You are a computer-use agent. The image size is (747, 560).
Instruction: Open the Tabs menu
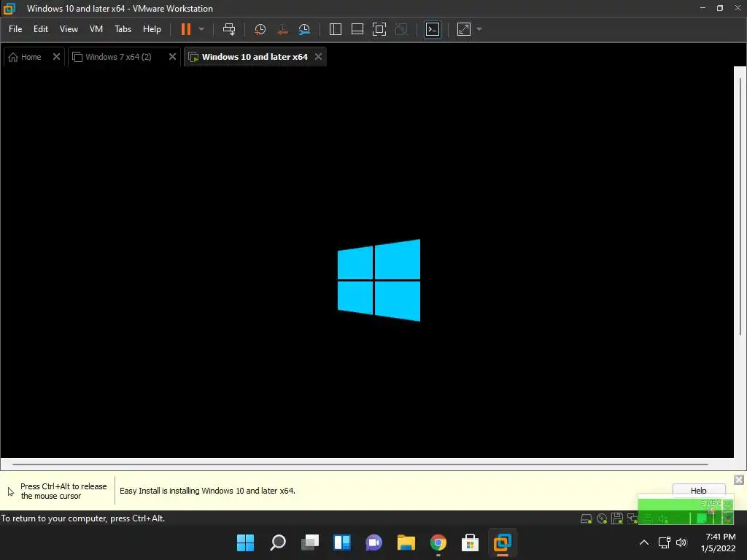pyautogui.click(x=123, y=29)
